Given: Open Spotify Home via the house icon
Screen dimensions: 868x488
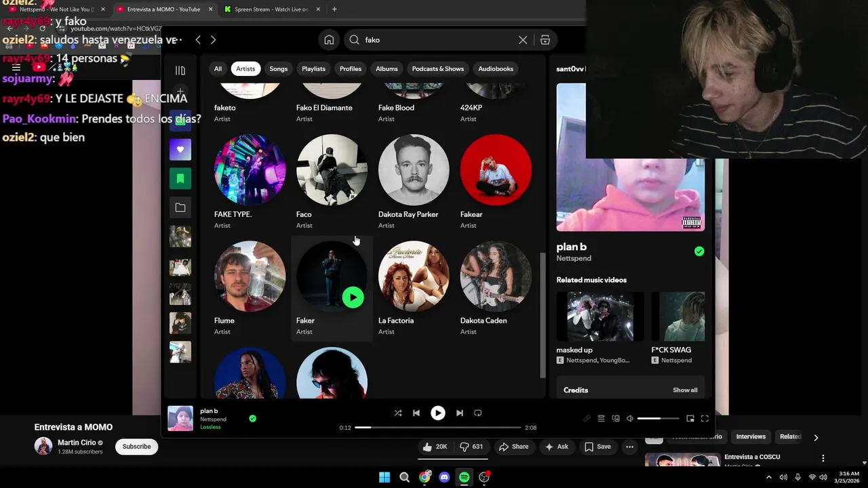Looking at the screenshot, I should click(x=329, y=40).
